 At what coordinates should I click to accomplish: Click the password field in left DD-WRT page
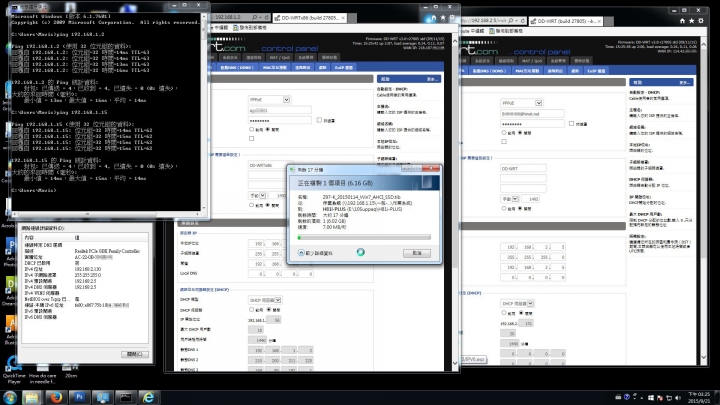pos(280,120)
